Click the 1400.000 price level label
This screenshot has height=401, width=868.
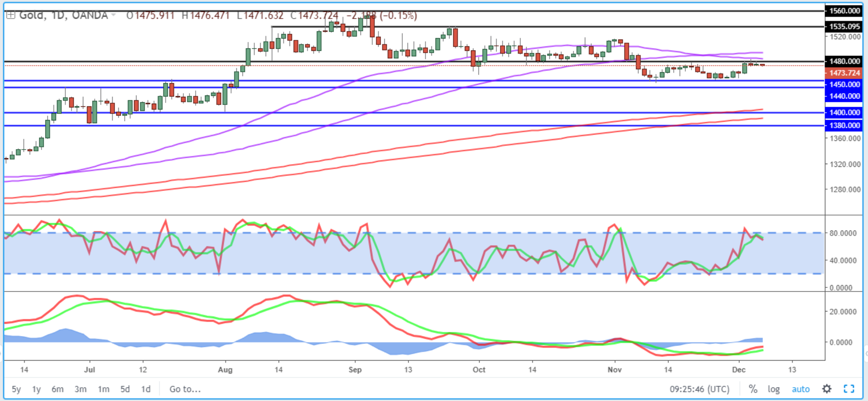845,112
